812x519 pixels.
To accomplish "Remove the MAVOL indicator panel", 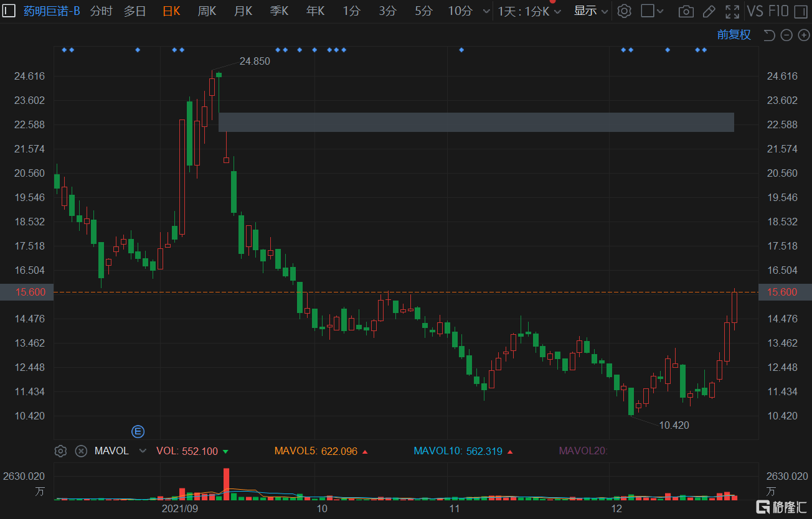I will pos(81,451).
